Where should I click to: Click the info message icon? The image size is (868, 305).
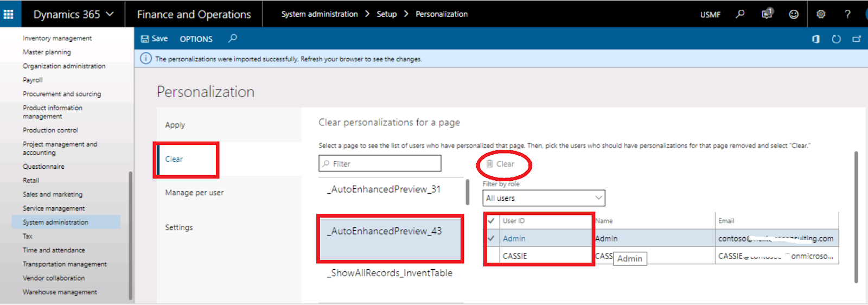146,59
